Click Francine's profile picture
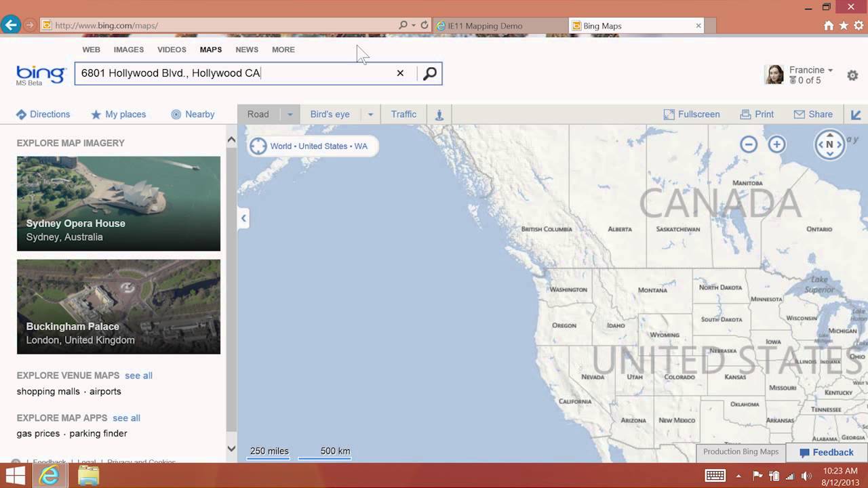 [x=774, y=75]
